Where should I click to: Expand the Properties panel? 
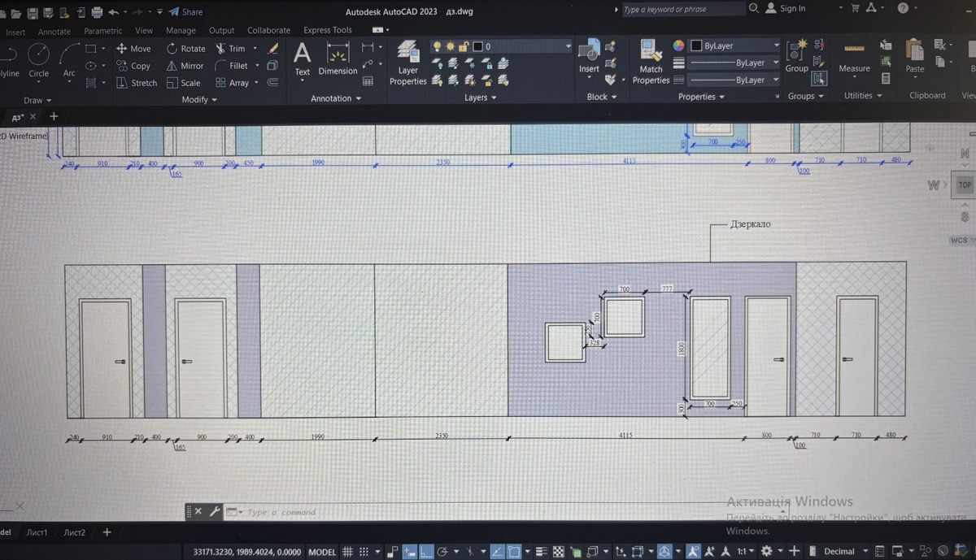coord(701,97)
